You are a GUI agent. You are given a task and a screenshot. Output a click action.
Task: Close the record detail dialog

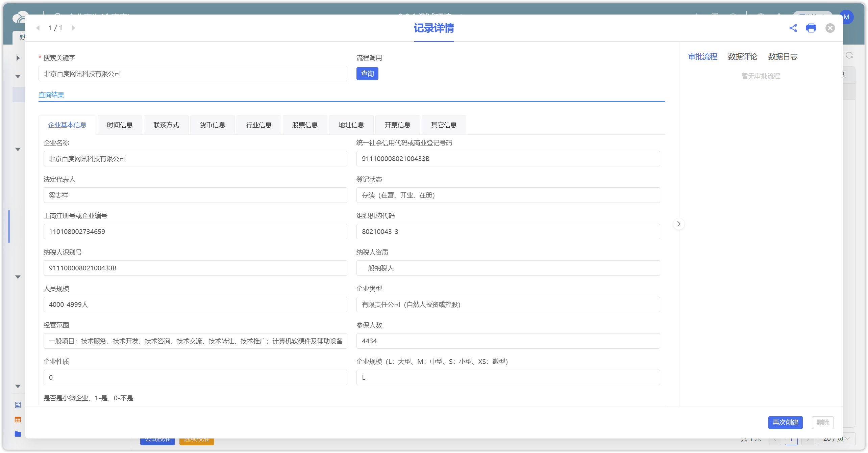click(830, 28)
